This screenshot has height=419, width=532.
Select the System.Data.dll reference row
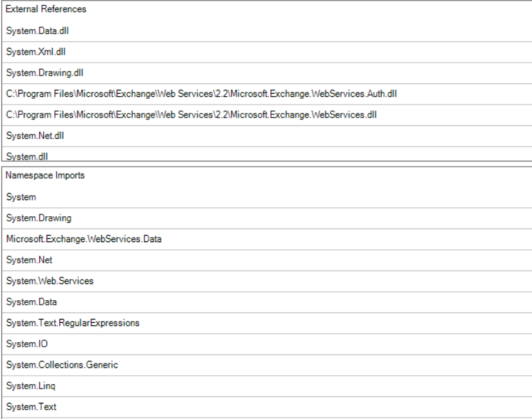tap(267, 31)
